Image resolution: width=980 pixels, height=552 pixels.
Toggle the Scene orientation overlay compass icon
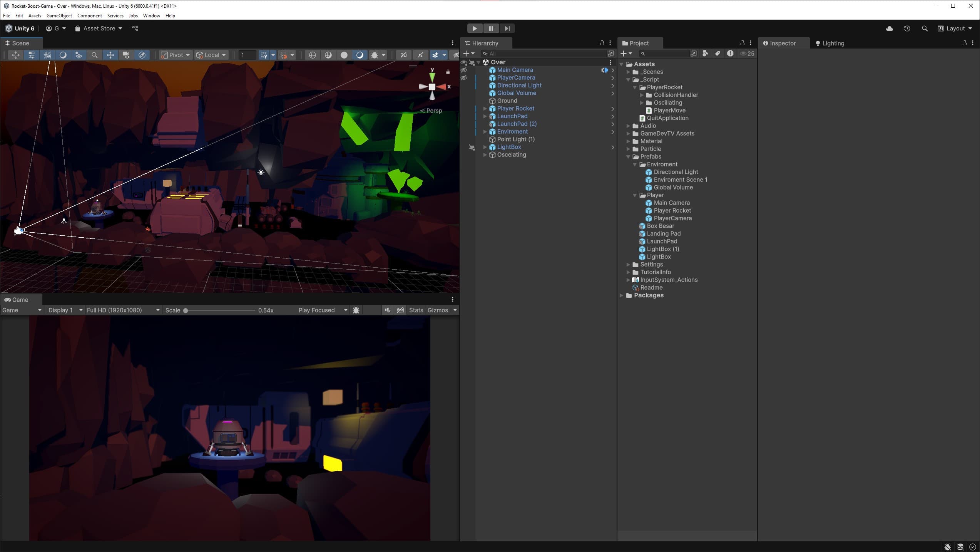tap(142, 55)
